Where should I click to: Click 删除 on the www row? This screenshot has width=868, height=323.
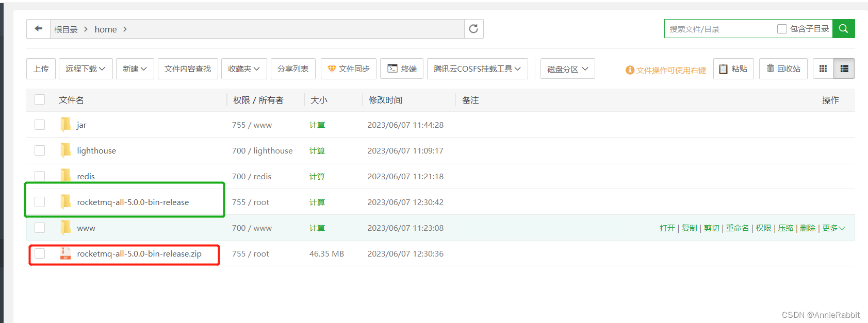coord(808,228)
